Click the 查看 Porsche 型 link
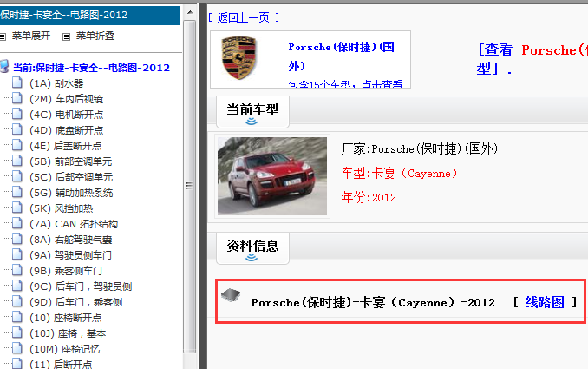The height and width of the screenshot is (369, 588). (532, 59)
